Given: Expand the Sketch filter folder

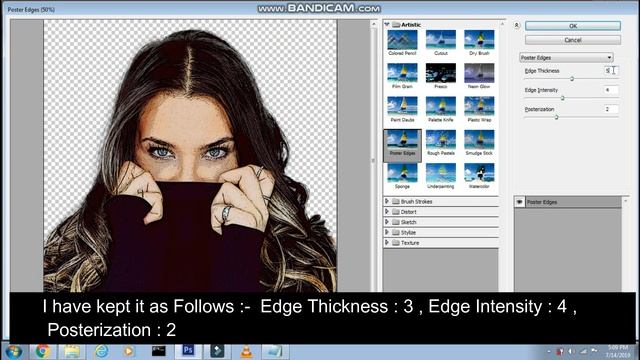Looking at the screenshot, I should 387,222.
